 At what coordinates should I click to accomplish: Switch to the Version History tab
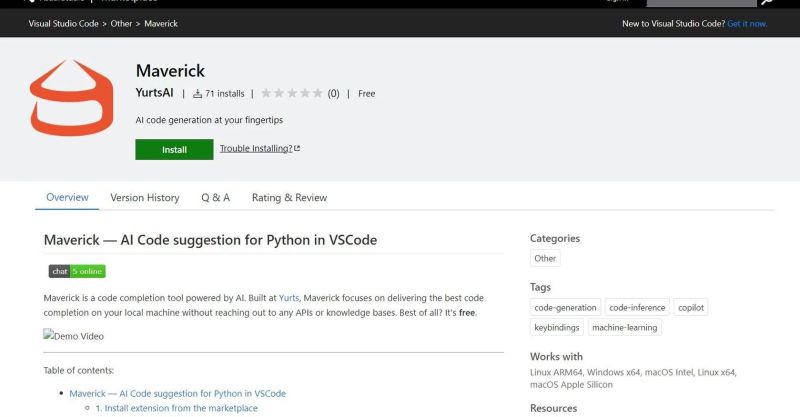click(x=145, y=198)
